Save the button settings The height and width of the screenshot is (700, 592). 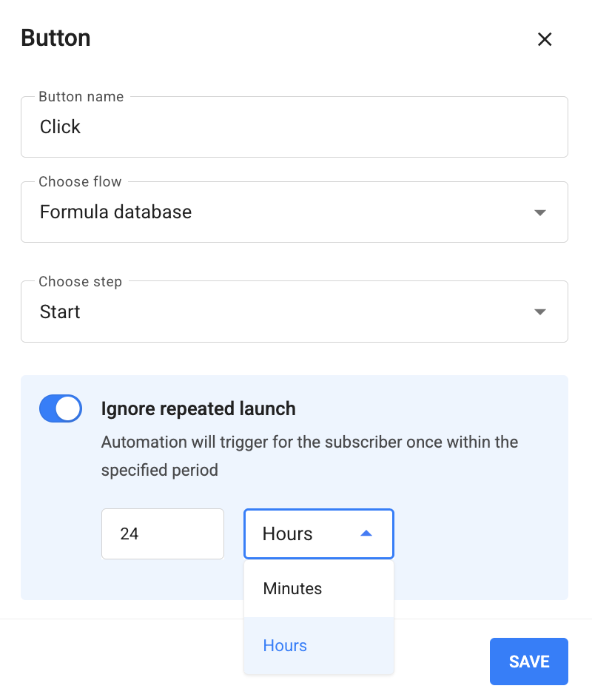coord(528,662)
